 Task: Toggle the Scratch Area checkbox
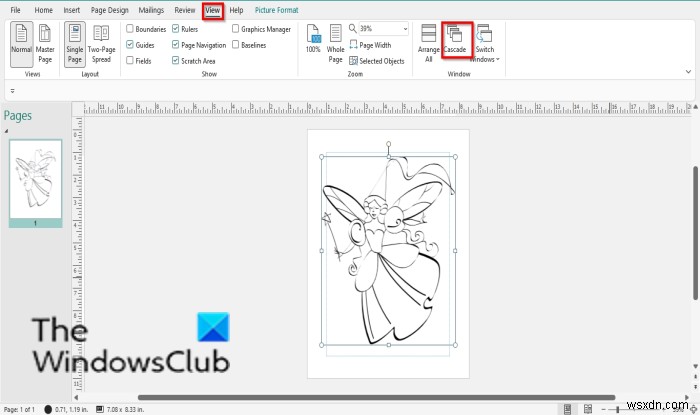175,60
